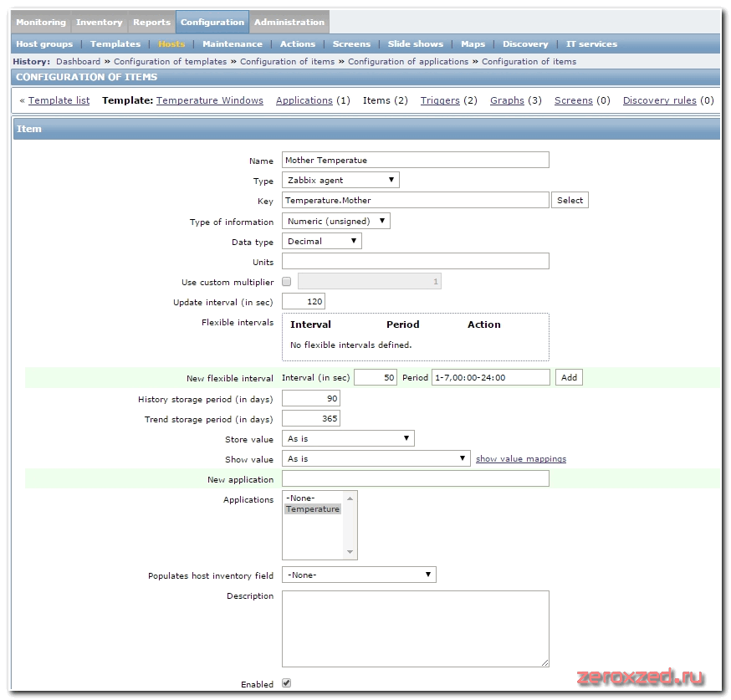Expand the Populates host inventory field dropdown
The width and height of the screenshot is (731, 700).
click(x=359, y=575)
